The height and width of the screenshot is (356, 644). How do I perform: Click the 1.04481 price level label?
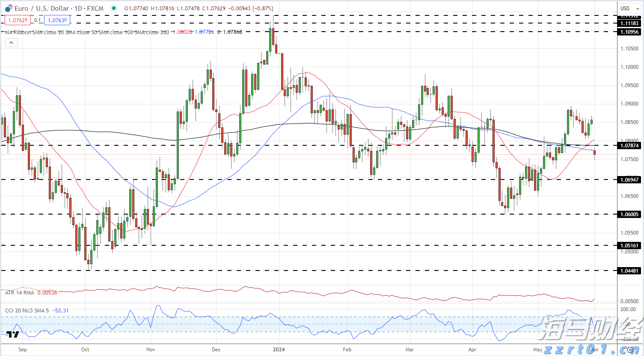click(629, 271)
